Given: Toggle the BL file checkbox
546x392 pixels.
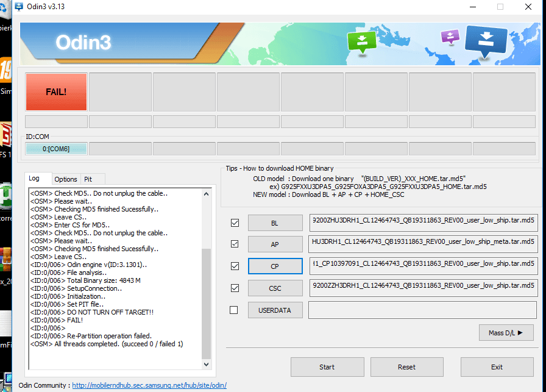Looking at the screenshot, I should [x=235, y=223].
